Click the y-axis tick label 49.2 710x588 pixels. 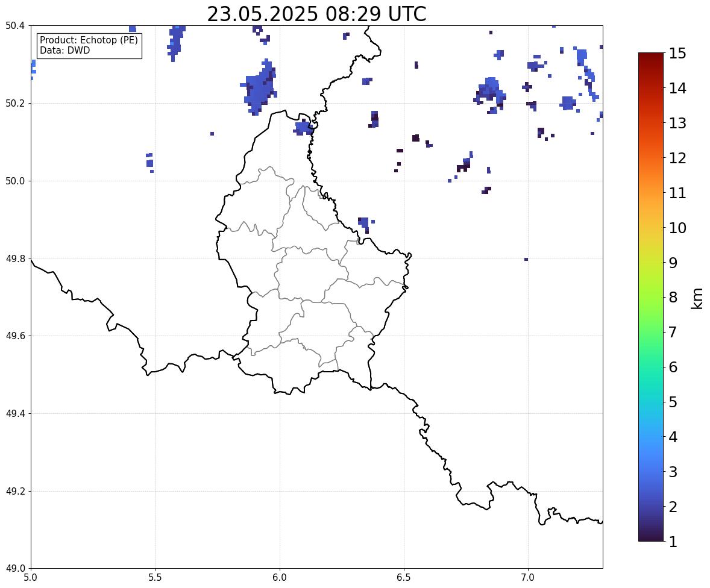tap(15, 491)
